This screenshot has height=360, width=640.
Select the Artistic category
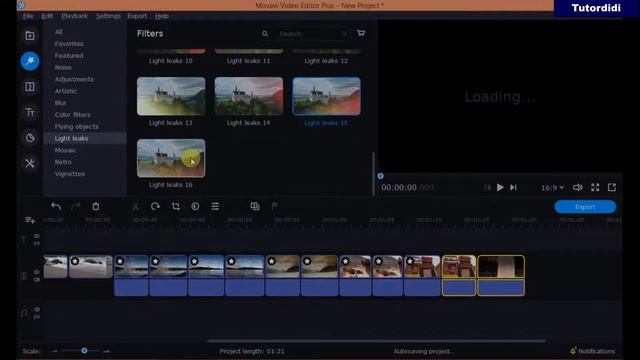pos(66,91)
